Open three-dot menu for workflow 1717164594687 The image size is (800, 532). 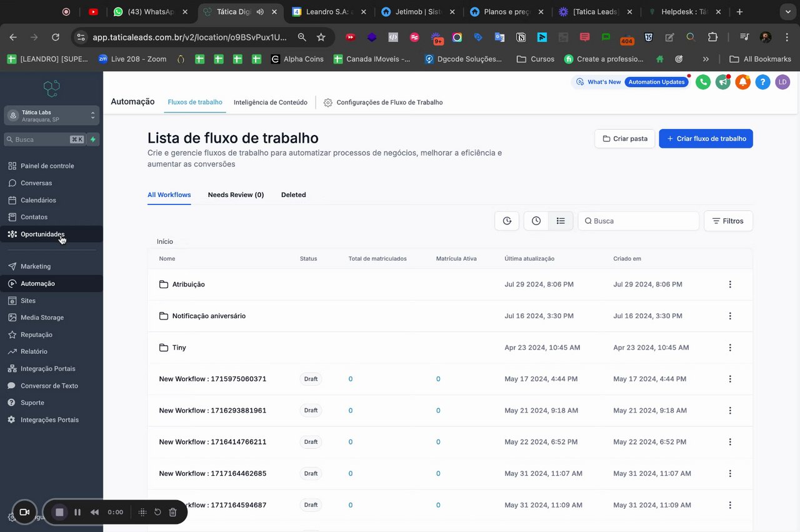click(730, 504)
